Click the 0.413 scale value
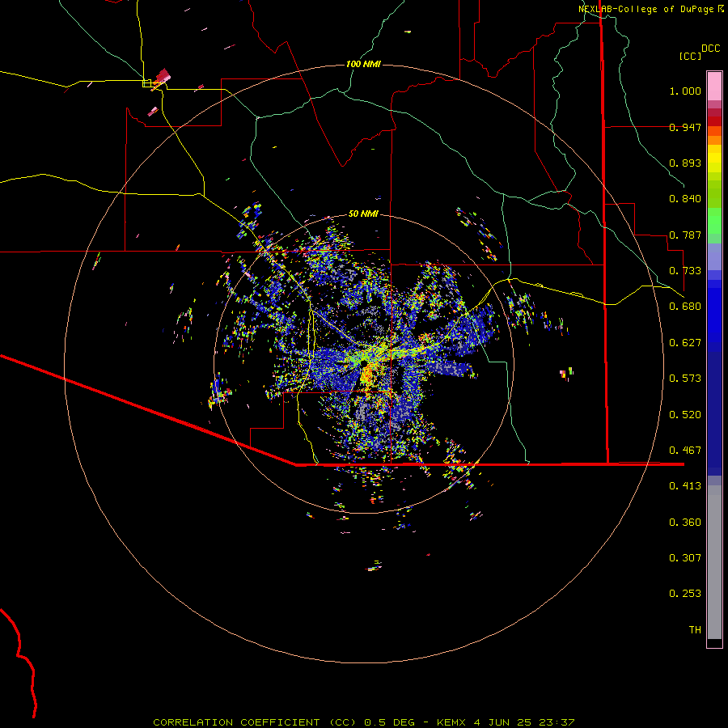 [685, 486]
